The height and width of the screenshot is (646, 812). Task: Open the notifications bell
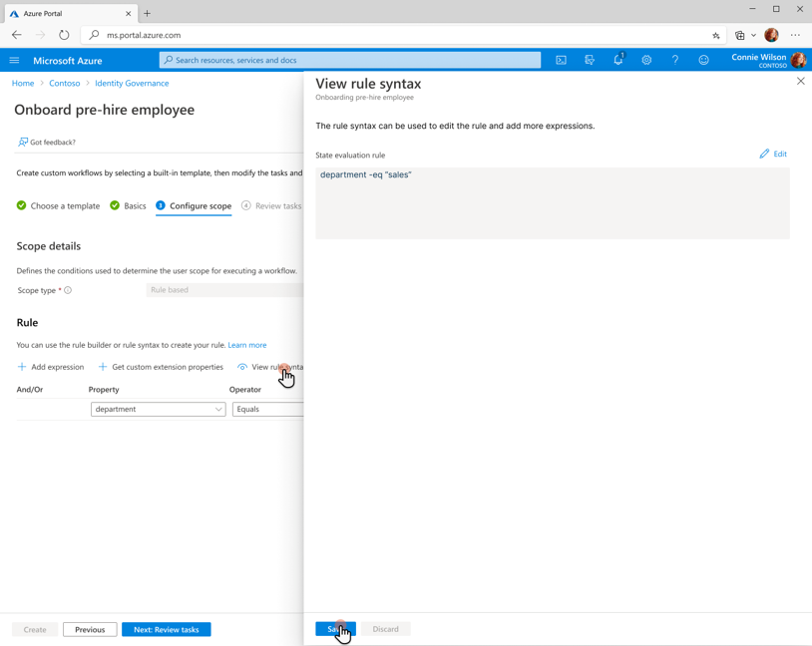[x=618, y=60]
